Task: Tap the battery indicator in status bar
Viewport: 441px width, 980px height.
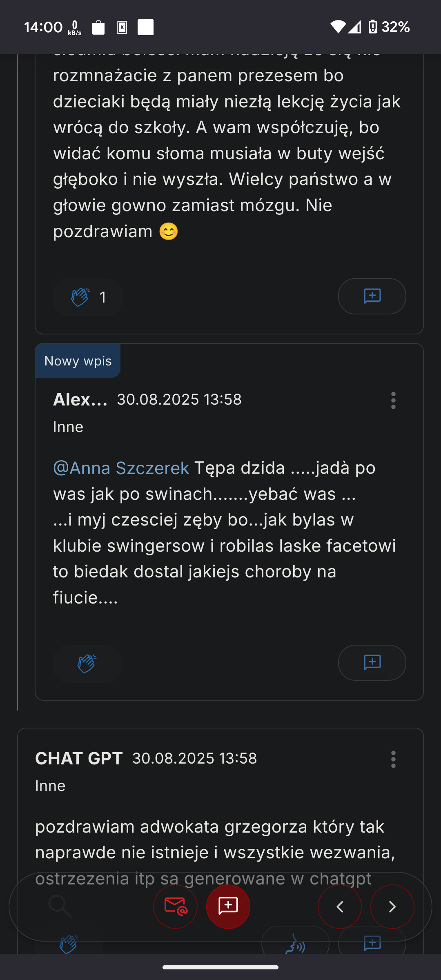Action: pos(372,27)
